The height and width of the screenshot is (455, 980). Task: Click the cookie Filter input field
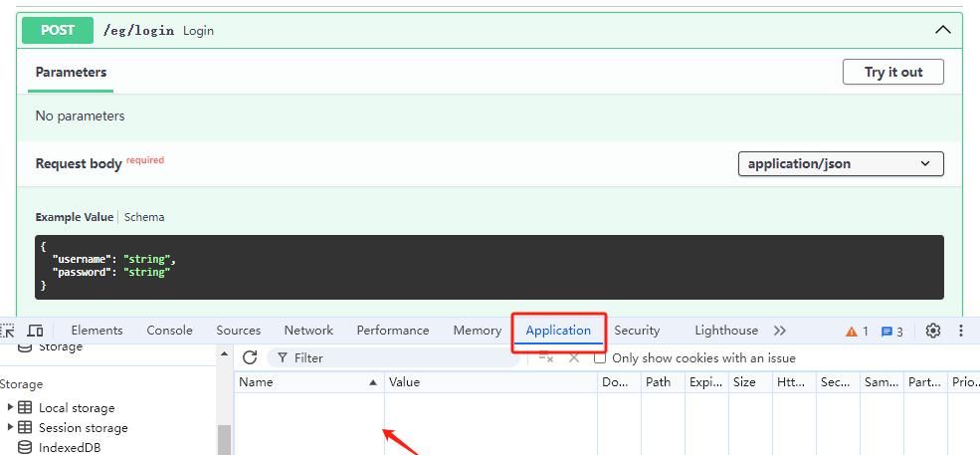click(x=394, y=358)
